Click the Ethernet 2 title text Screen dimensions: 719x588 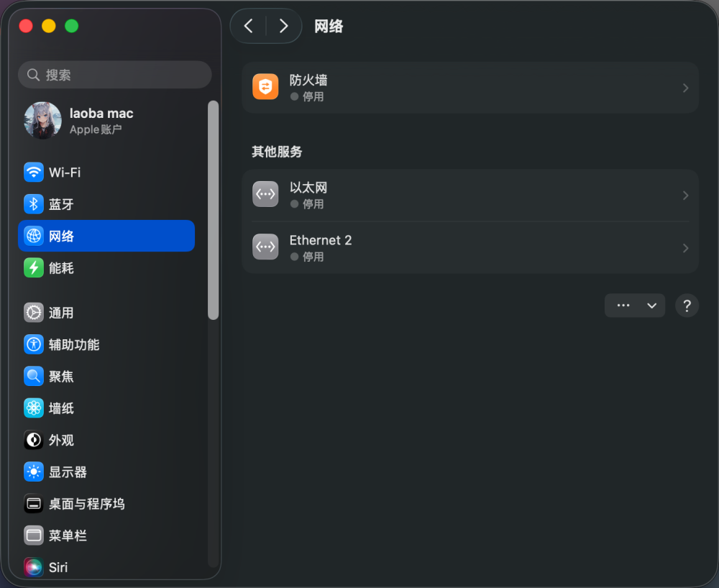click(x=321, y=240)
